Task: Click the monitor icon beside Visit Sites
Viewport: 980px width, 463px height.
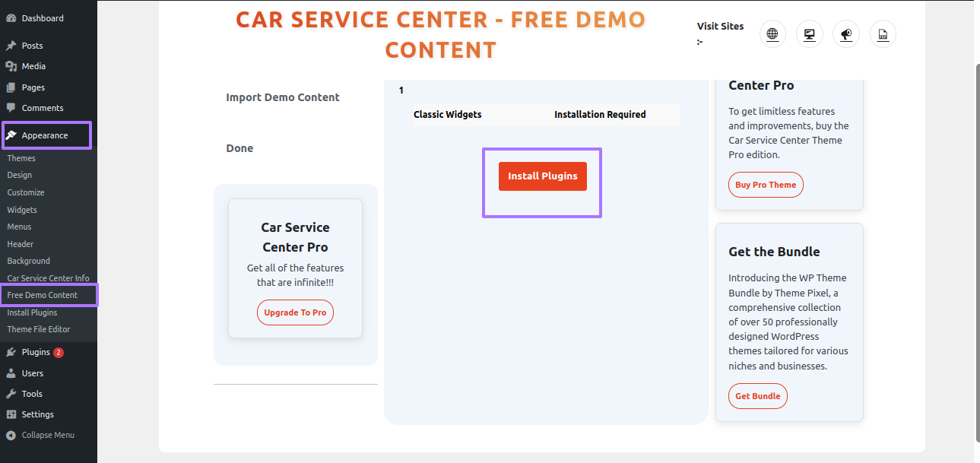Action: (810, 33)
